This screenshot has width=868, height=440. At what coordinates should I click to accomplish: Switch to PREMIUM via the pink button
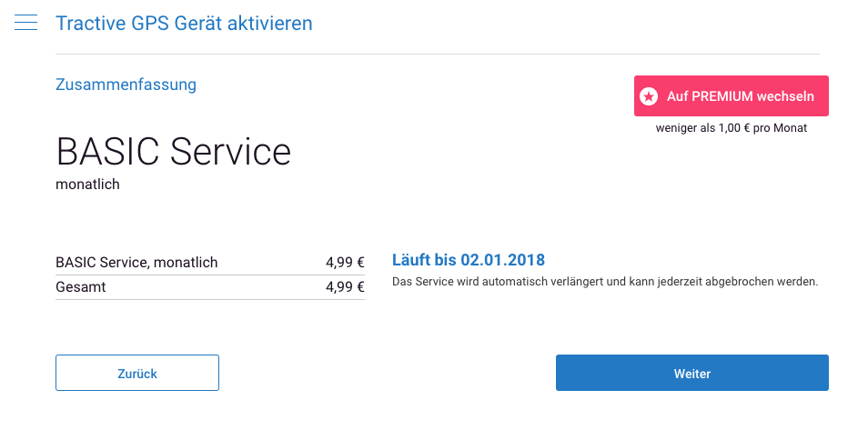[732, 96]
